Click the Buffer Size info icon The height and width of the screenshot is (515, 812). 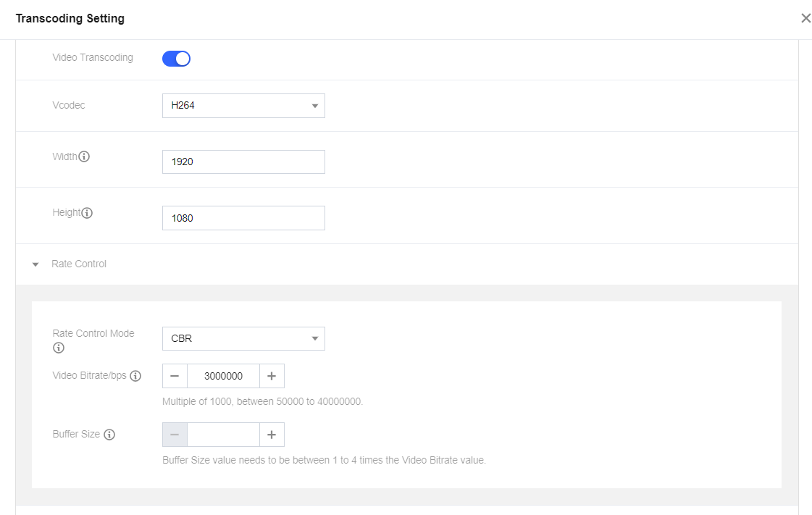coord(109,435)
